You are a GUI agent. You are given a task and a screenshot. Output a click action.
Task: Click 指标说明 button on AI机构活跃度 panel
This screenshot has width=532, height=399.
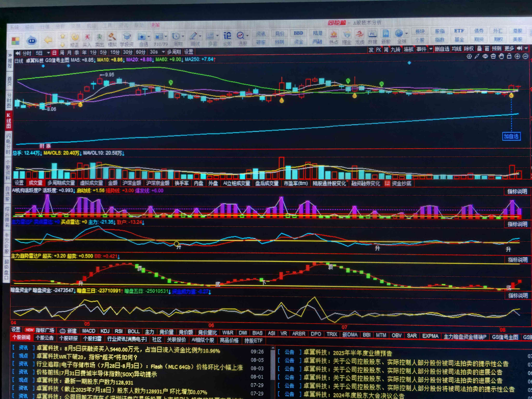pyautogui.click(x=517, y=191)
